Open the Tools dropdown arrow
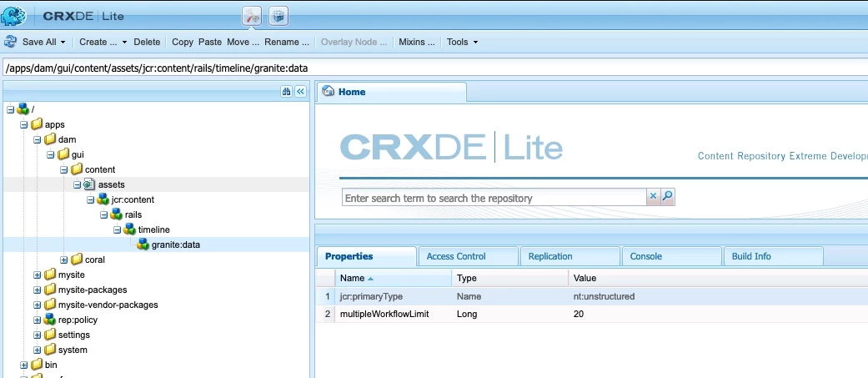Screen dimensions: 868x378 click(x=475, y=42)
